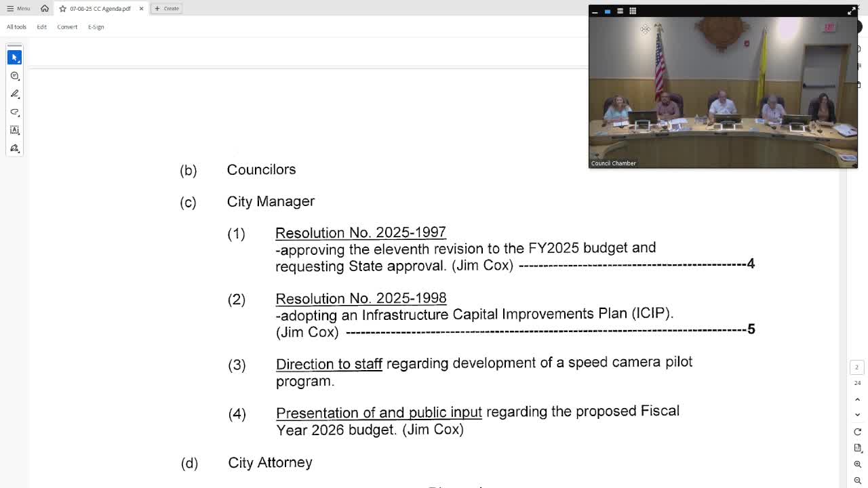Screen dimensions: 868x488
Task: Activate the zoom magnifier tool in sidebar
Action: (14, 76)
